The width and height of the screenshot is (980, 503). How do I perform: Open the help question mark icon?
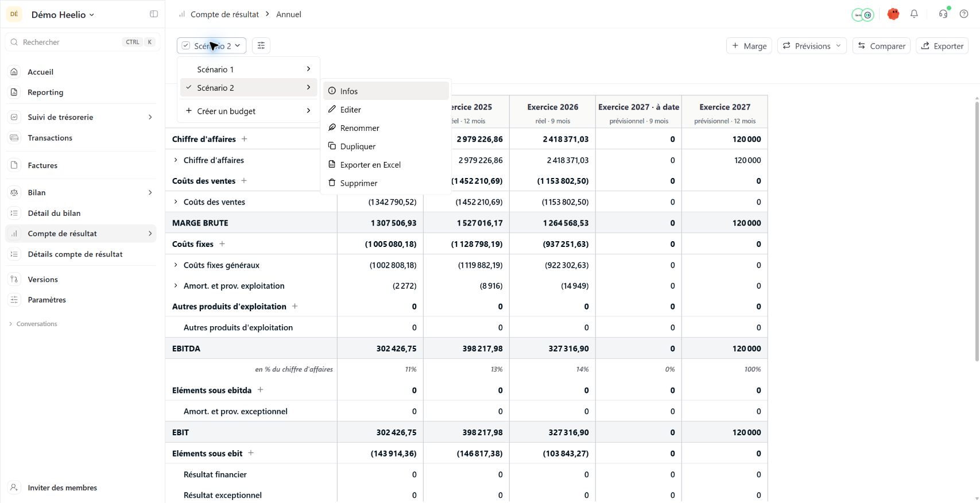coord(964,14)
